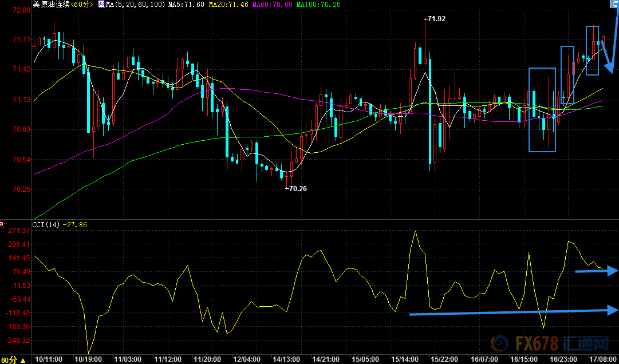Viewport: 619px width, 364px height.
Task: Click the 70.26 low price marker
Action: tap(297, 188)
